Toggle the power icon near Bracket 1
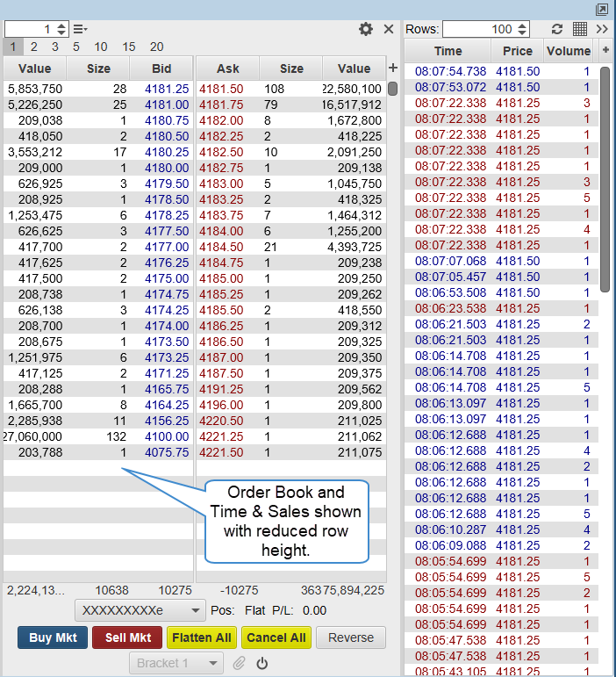The width and height of the screenshot is (616, 677). click(x=261, y=663)
